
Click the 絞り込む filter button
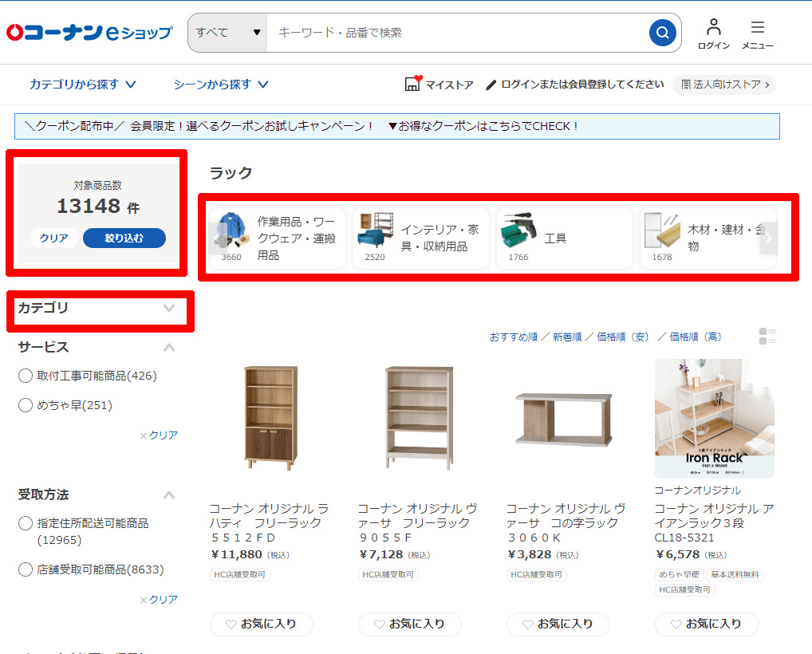pyautogui.click(x=124, y=238)
